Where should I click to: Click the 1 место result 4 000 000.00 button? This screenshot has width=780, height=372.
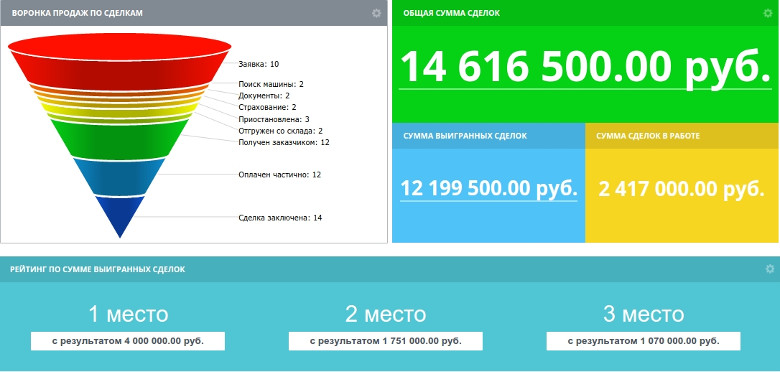(128, 341)
